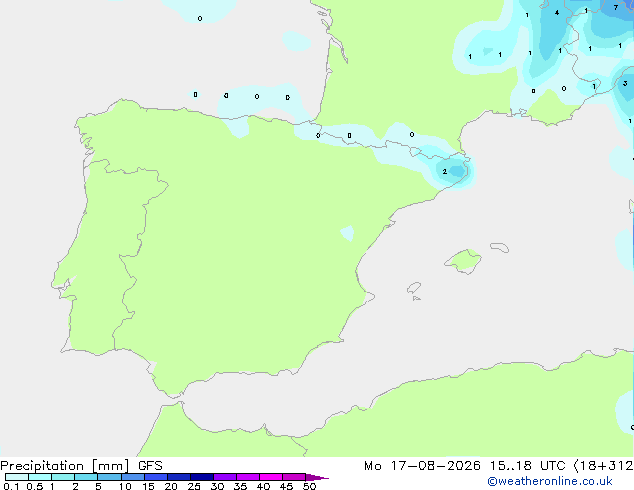Click Menorca island outline
The image size is (634, 490).
tap(500, 247)
